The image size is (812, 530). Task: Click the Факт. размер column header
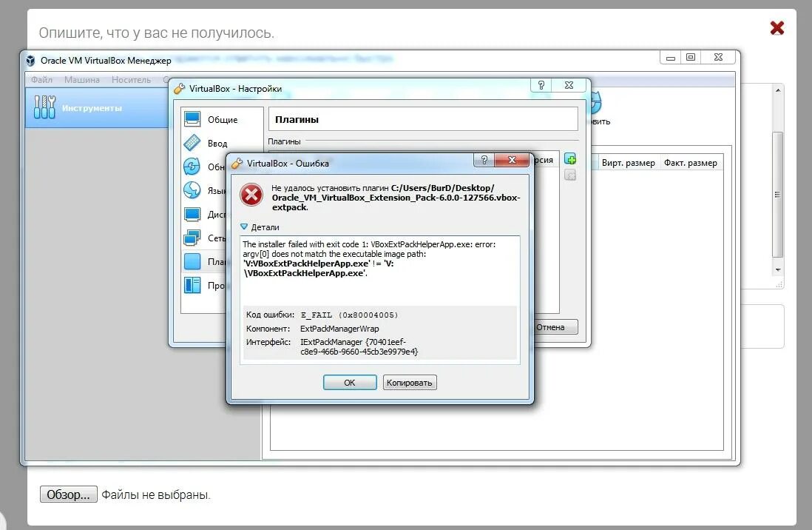[690, 163]
